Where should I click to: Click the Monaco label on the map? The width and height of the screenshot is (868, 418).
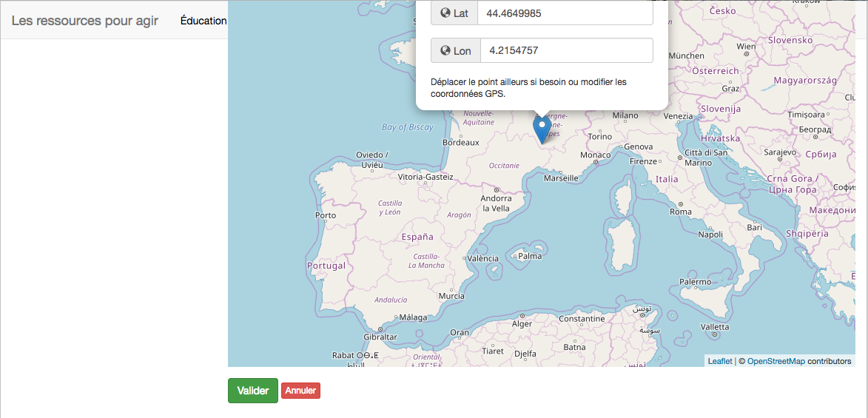pos(595,155)
